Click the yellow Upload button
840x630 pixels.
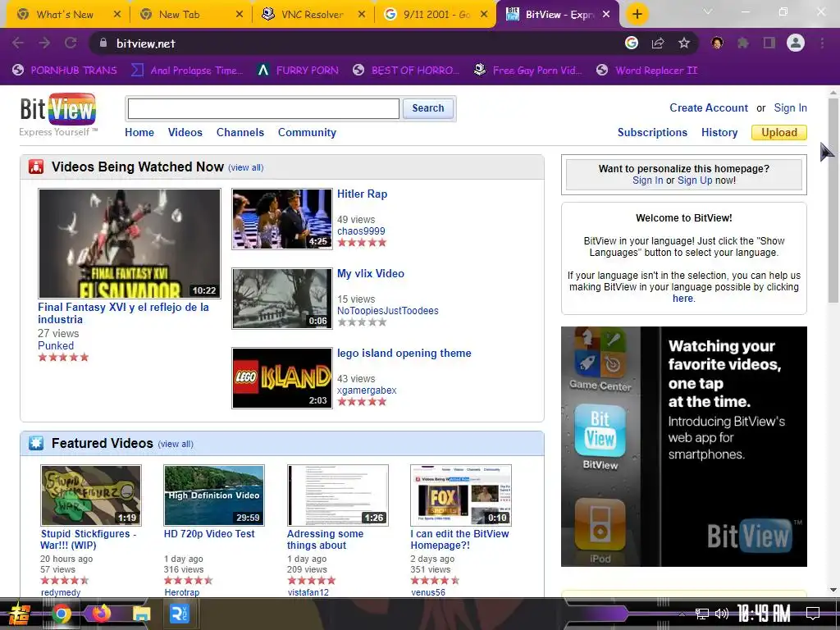point(779,132)
